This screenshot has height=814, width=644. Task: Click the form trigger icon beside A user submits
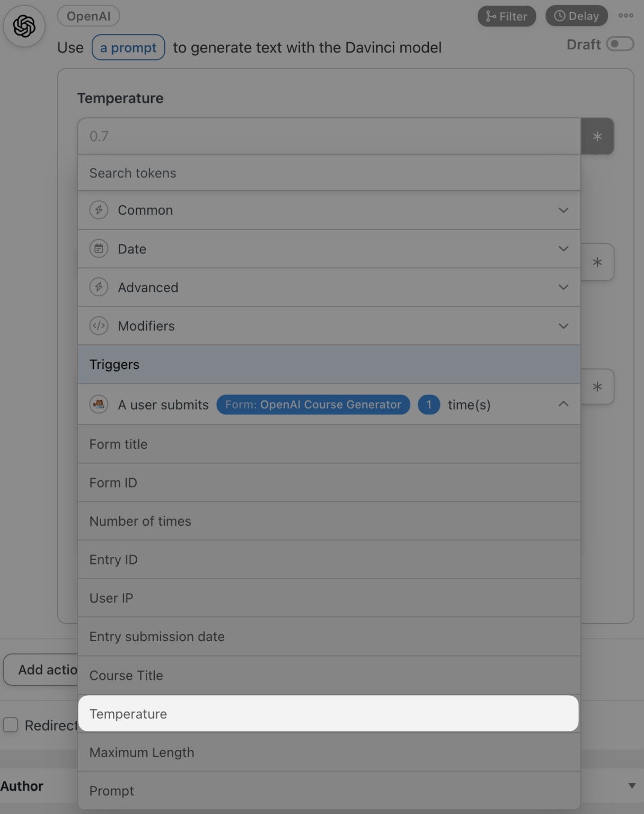pos(99,404)
